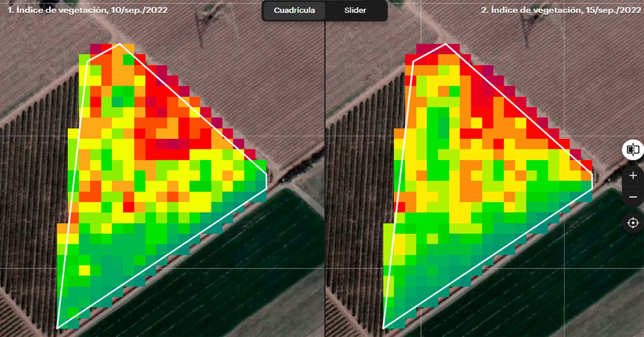Click the dark red cluster in left map center
644x337 pixels.
pyautogui.click(x=174, y=144)
